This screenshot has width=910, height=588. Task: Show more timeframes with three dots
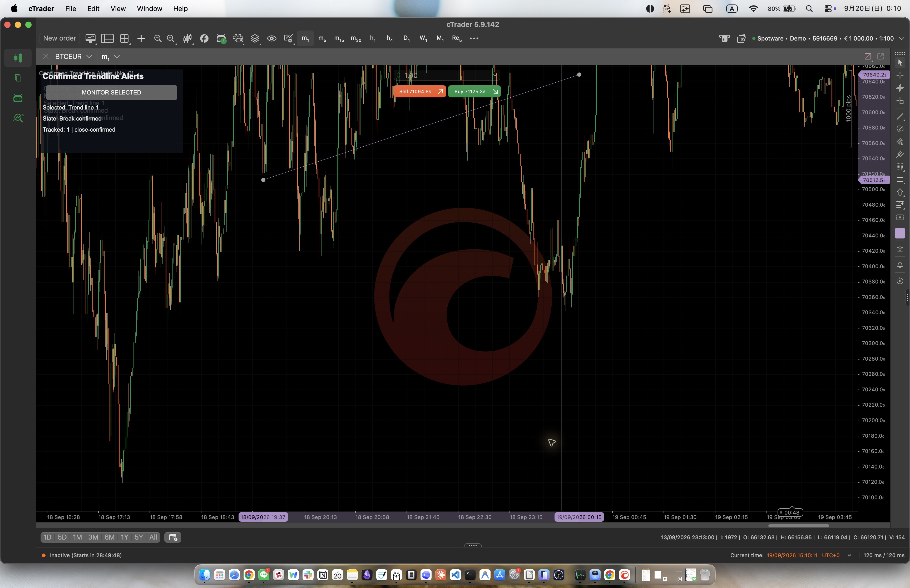(474, 39)
